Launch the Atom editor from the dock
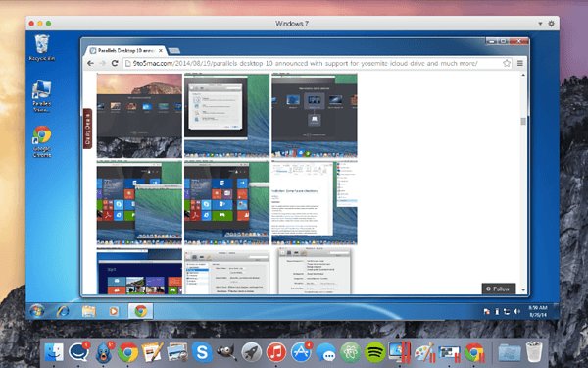 350,352
